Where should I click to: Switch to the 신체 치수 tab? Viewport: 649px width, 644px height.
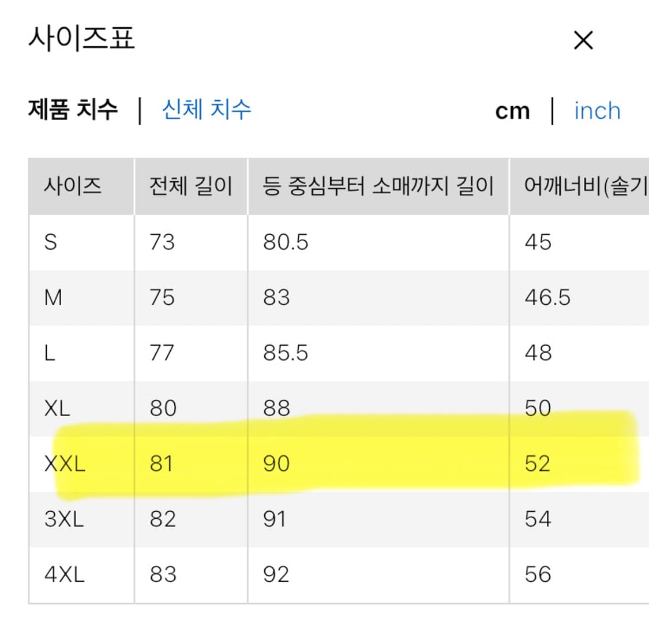pyautogui.click(x=207, y=110)
